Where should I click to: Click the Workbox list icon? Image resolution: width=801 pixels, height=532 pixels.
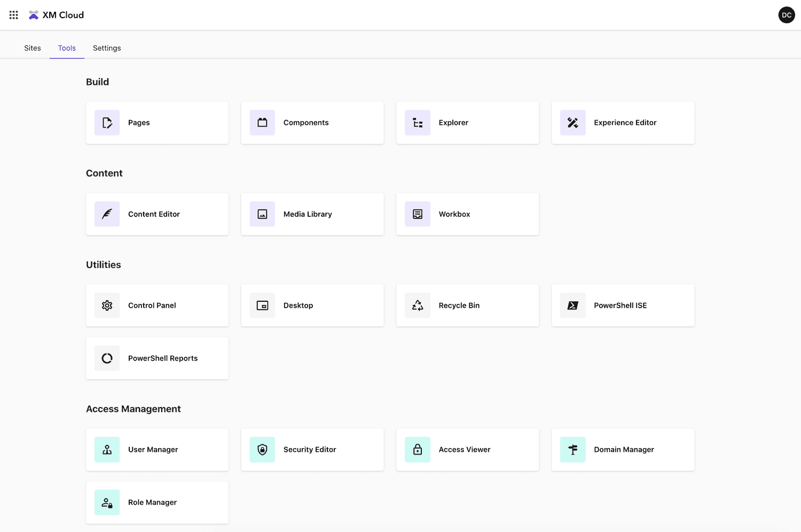click(418, 214)
